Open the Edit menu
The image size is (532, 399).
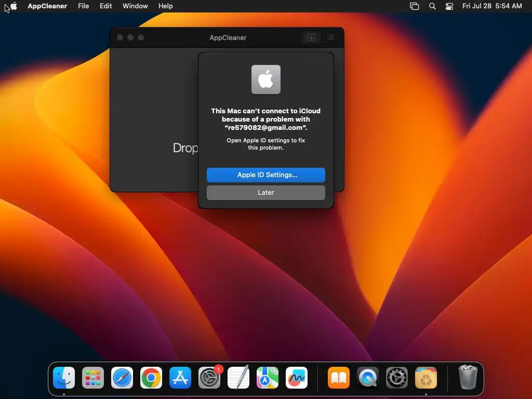105,6
